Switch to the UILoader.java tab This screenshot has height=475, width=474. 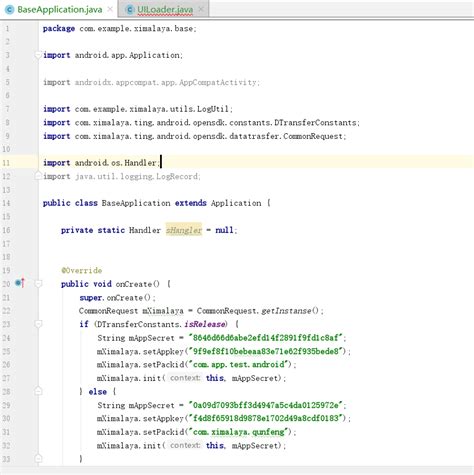pos(165,9)
